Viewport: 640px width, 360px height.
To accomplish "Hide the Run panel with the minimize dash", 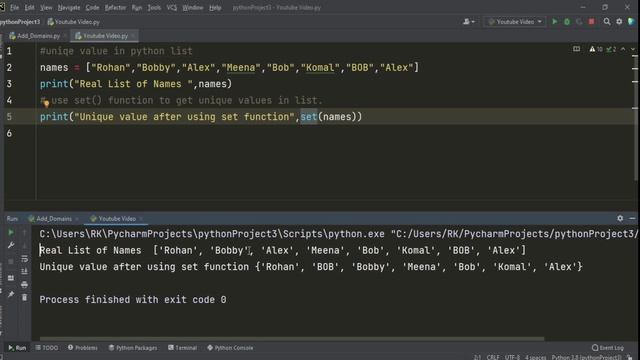I will point(632,218).
